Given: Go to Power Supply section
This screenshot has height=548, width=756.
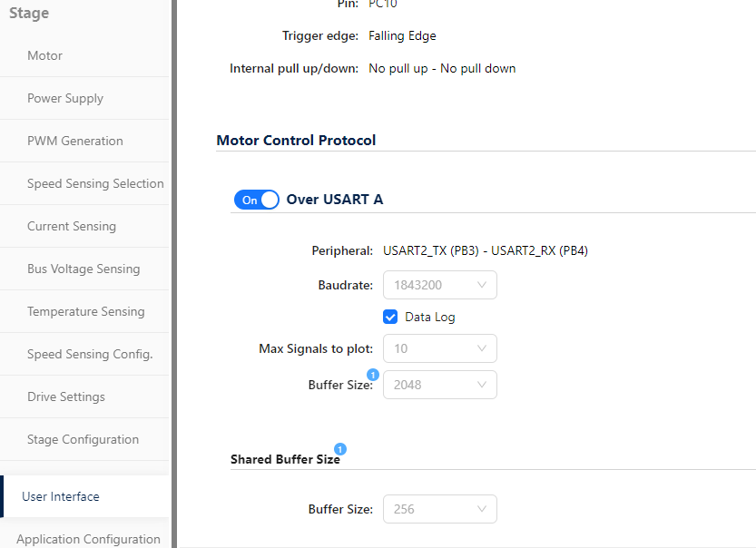Looking at the screenshot, I should [x=65, y=98].
